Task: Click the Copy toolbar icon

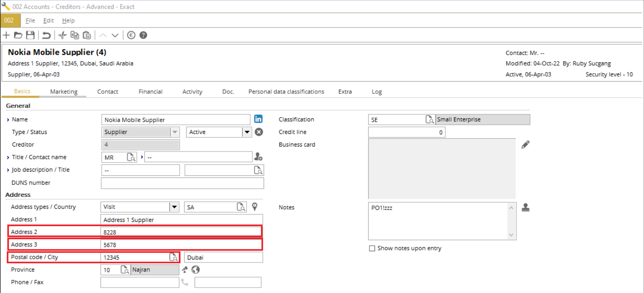Action: click(75, 35)
